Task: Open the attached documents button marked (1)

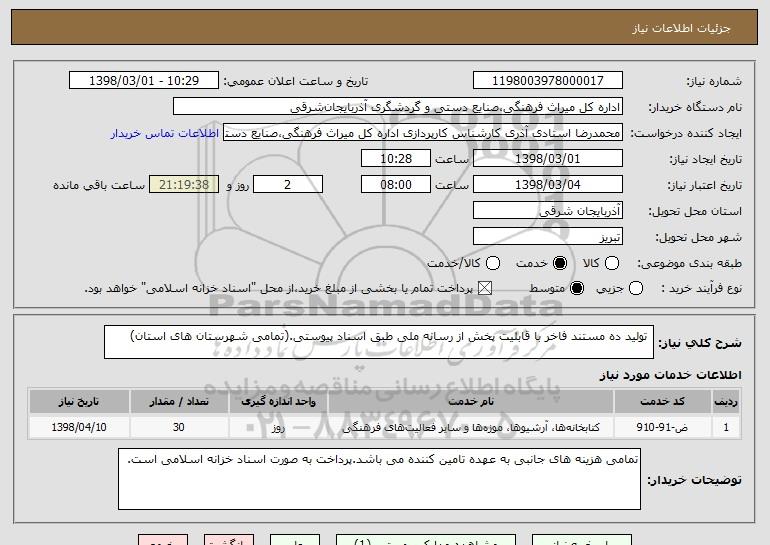Action: pos(426,540)
